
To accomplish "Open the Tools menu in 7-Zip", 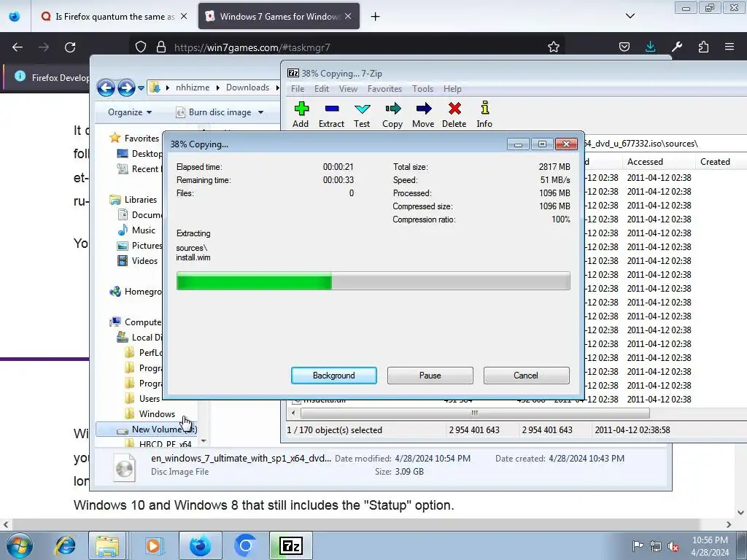I will point(422,89).
